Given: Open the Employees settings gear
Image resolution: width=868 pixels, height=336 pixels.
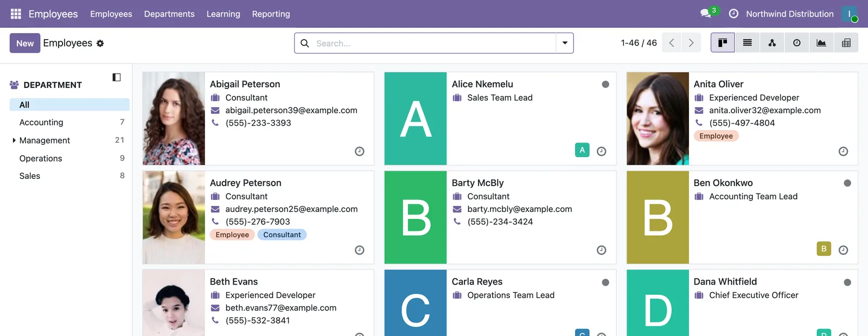Looking at the screenshot, I should coord(100,43).
